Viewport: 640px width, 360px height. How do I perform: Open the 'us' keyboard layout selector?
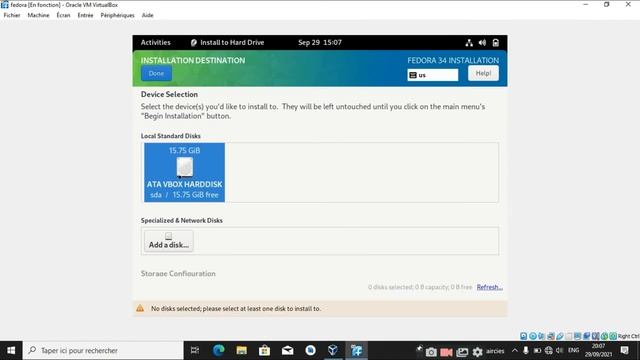tap(433, 75)
